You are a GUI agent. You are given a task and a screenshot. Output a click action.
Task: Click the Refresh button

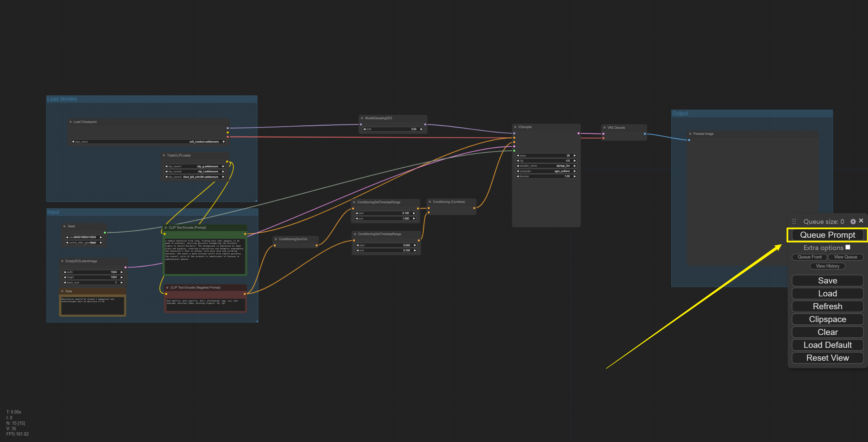click(x=826, y=306)
